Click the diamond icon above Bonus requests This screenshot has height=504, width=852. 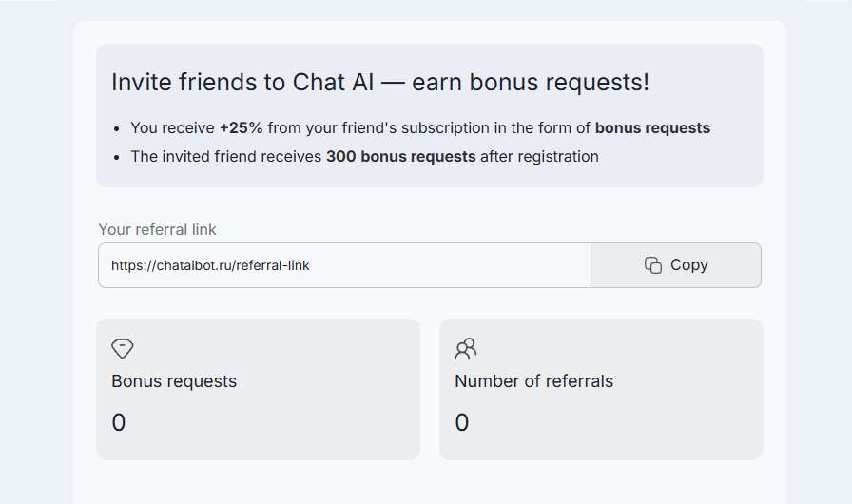click(123, 348)
